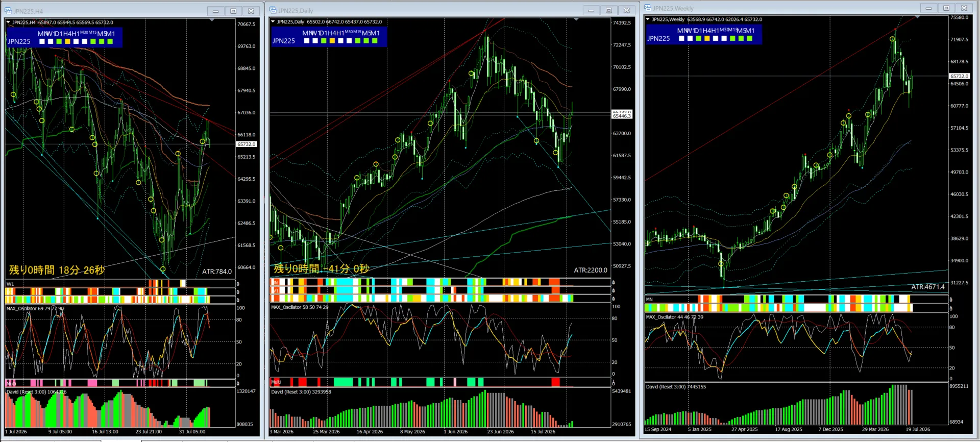Click the countdown text '残り0時間 18分 26秒'
The height and width of the screenshot is (442, 980).
pyautogui.click(x=57, y=270)
